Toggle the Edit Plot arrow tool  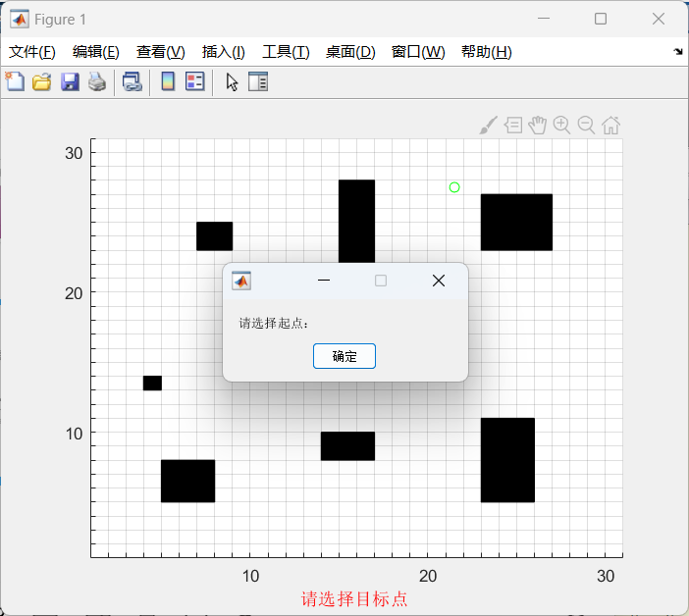(232, 82)
